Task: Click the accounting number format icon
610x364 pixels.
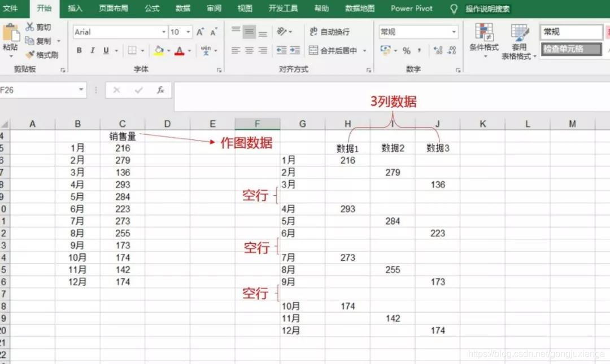Action: click(386, 50)
